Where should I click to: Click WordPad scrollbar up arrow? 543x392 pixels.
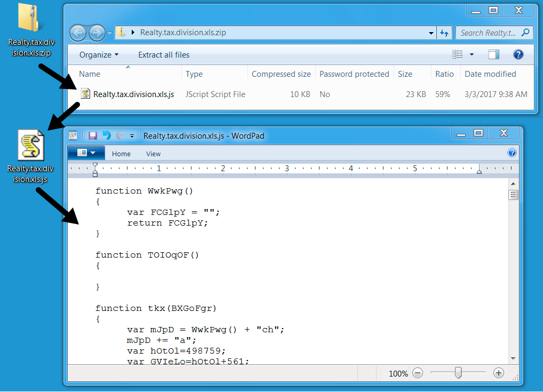(513, 183)
